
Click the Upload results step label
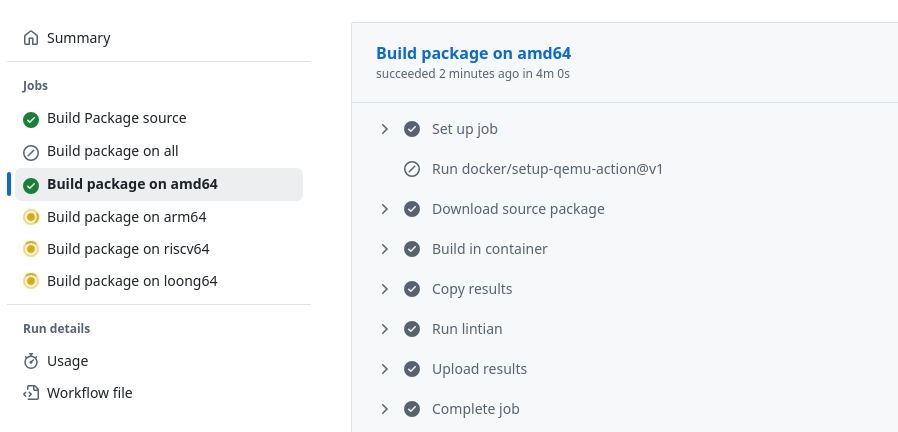point(479,369)
